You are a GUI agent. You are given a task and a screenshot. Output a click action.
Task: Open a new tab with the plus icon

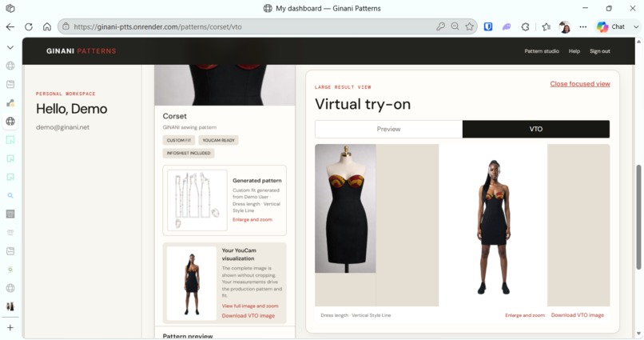pyautogui.click(x=10, y=328)
